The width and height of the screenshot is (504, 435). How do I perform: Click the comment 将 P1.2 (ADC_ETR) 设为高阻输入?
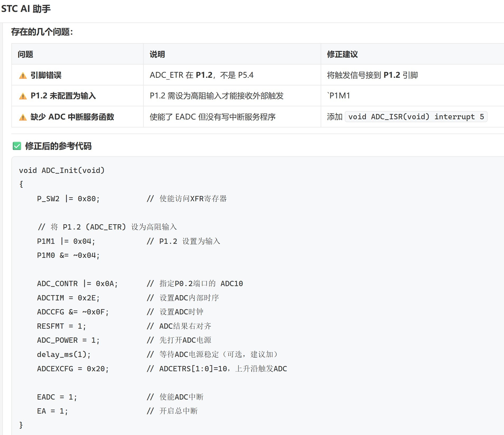107,227
